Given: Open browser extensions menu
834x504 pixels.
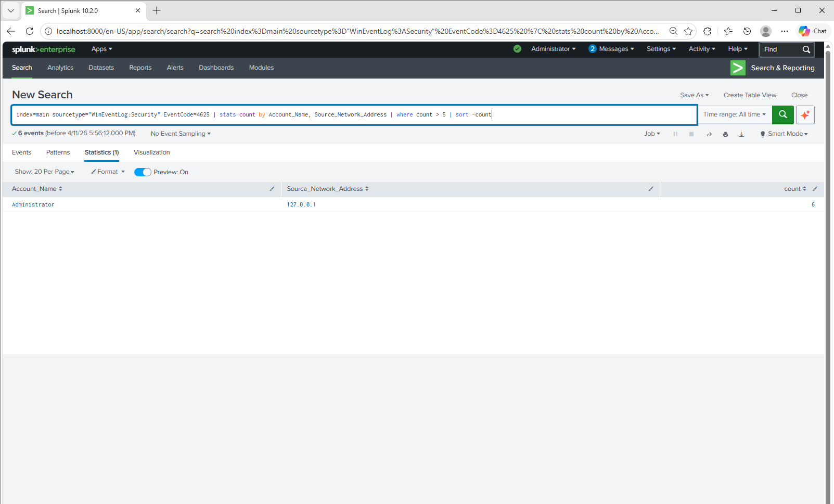Looking at the screenshot, I should pos(707,31).
